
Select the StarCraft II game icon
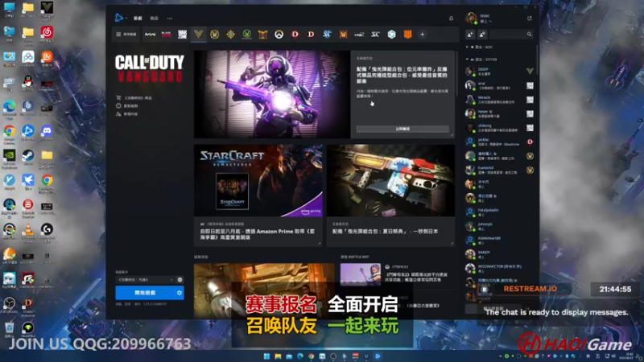327,35
